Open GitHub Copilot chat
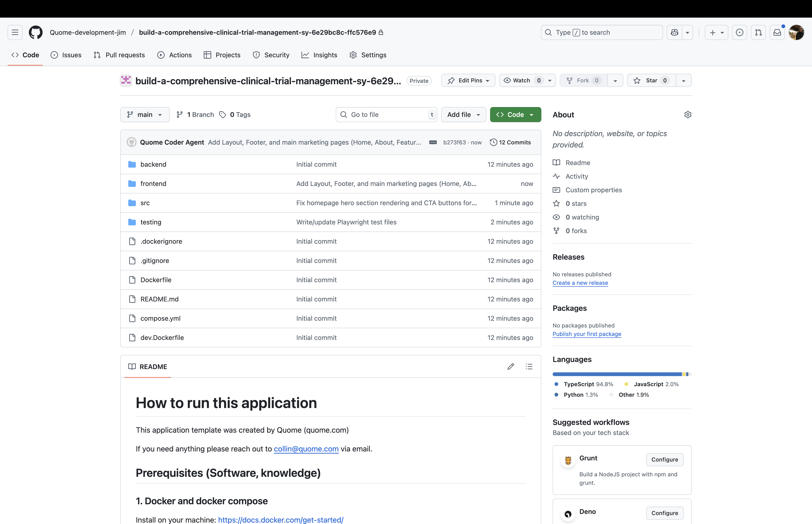The image size is (812, 524). [x=675, y=32]
